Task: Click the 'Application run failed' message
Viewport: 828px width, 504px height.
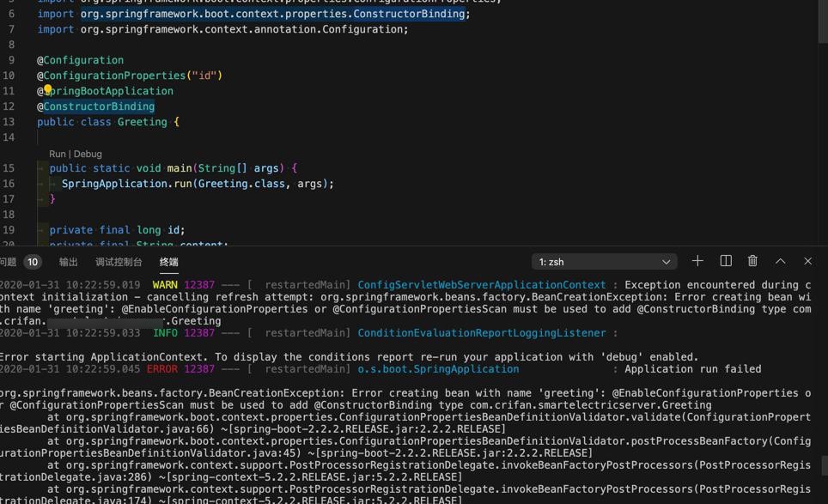Action: (x=693, y=369)
